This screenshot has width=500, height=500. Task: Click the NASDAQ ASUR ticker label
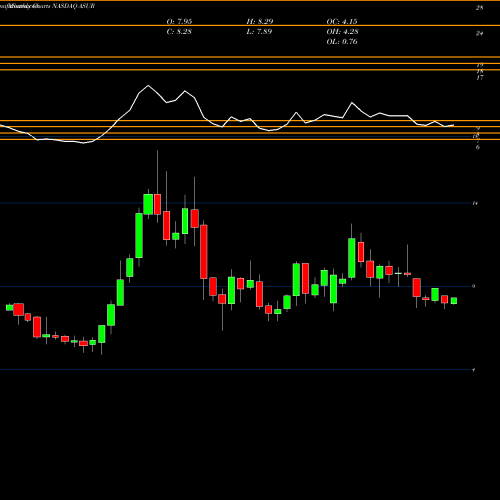[74, 6]
